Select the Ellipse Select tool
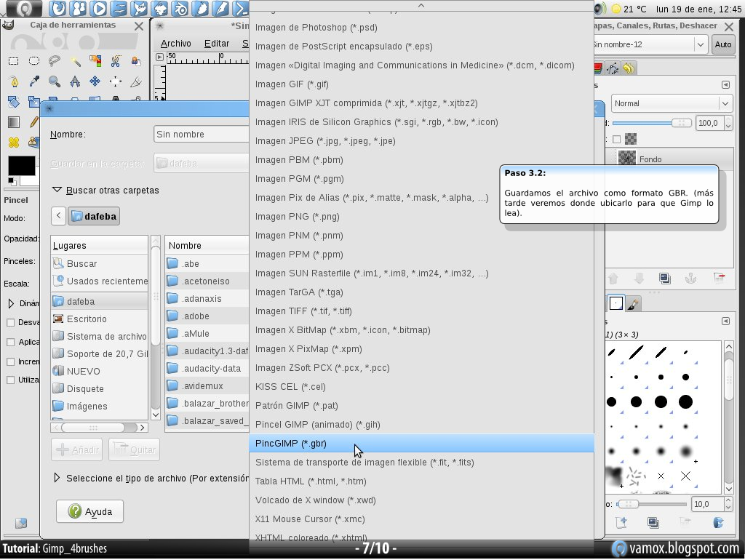This screenshot has height=560, width=745. (33, 61)
